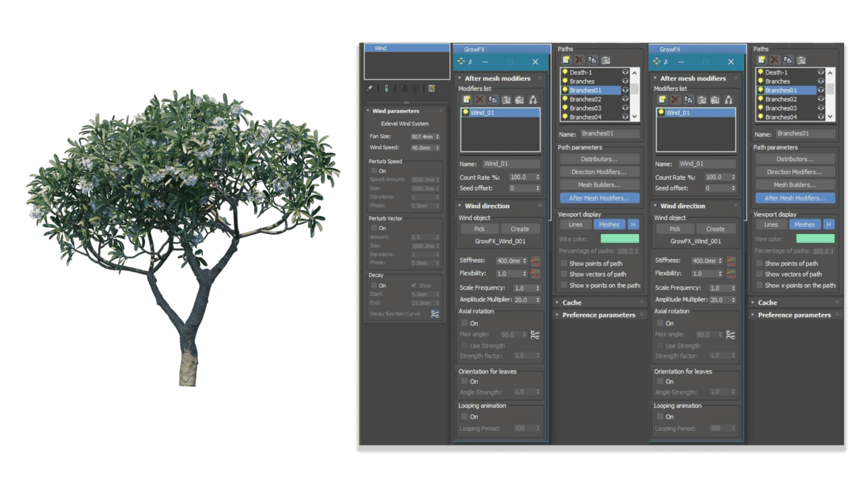Switch viewport display to Lines

pyautogui.click(x=575, y=224)
